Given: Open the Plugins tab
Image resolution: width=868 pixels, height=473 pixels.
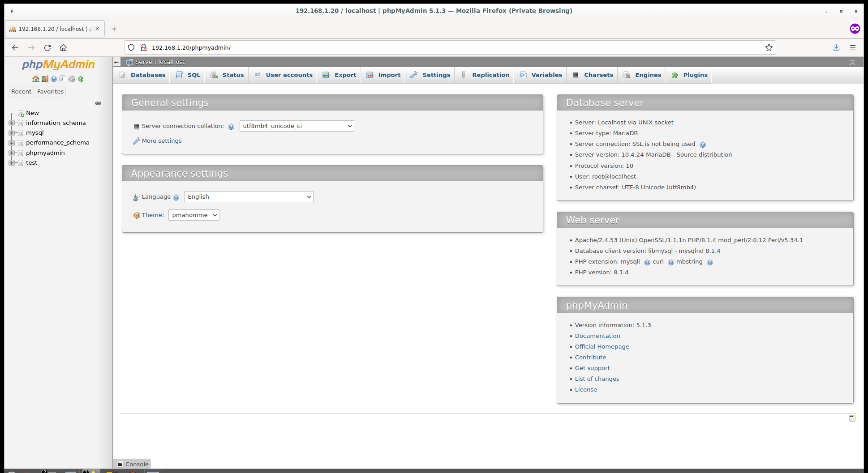Looking at the screenshot, I should [x=689, y=75].
